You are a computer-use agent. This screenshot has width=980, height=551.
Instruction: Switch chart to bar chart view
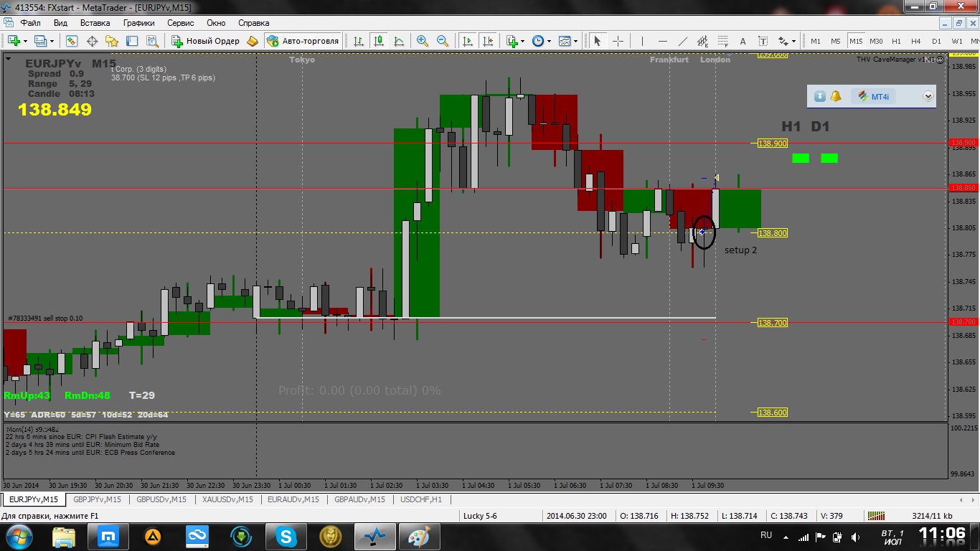point(359,41)
